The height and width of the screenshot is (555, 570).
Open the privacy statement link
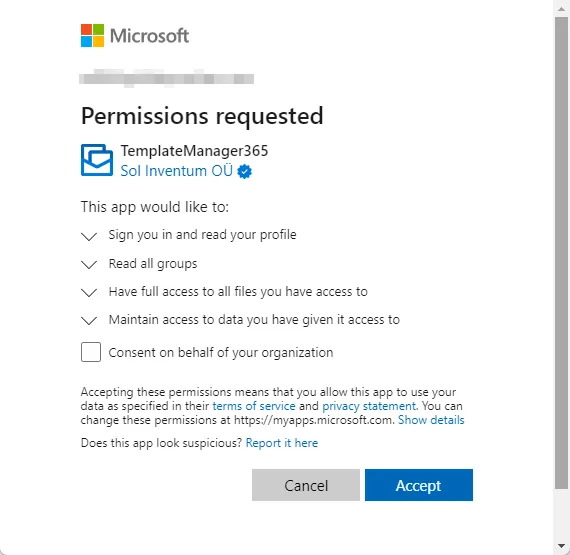(369, 406)
